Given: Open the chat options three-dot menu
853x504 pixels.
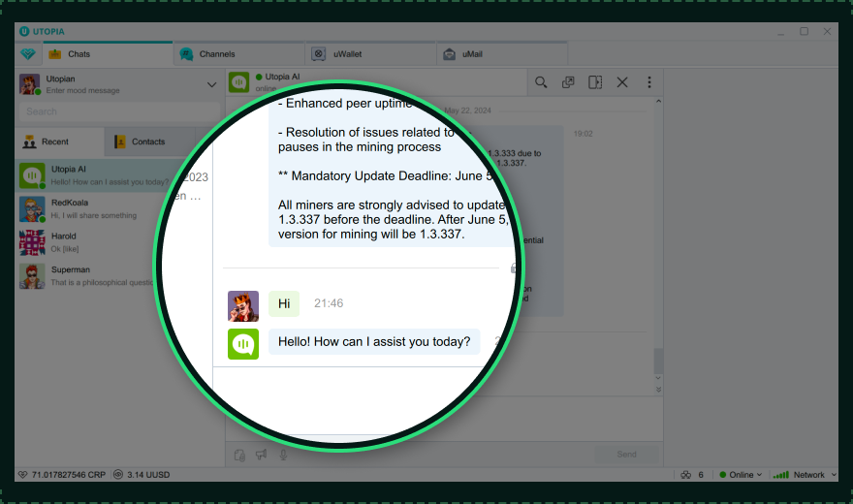Looking at the screenshot, I should [x=649, y=82].
